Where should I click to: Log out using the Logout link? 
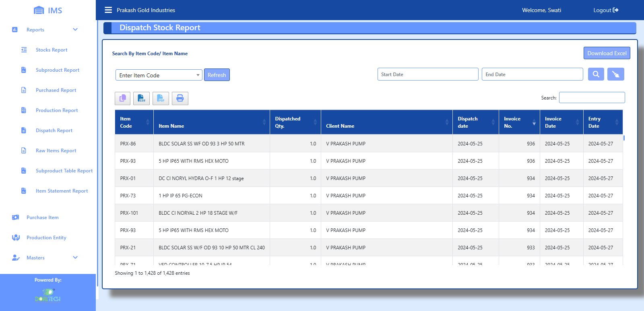click(606, 10)
